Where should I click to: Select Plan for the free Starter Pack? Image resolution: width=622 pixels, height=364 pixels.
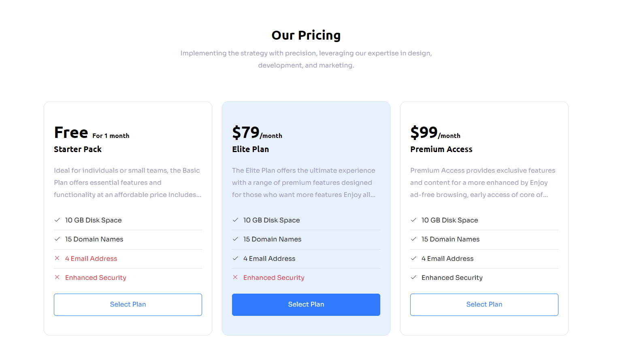tap(128, 305)
